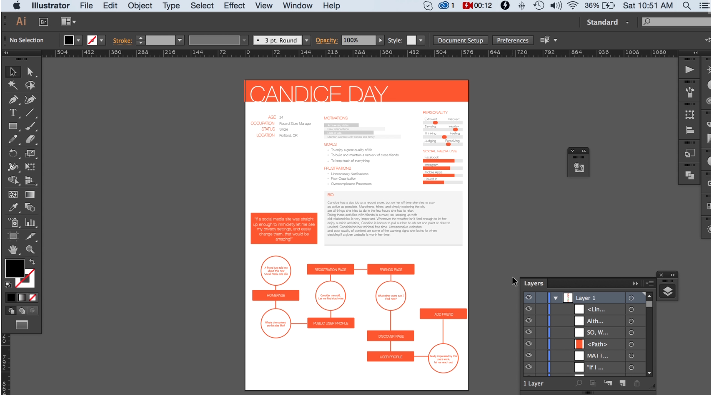
Task: Change screen mode at toolbar bottom
Action: (22, 325)
